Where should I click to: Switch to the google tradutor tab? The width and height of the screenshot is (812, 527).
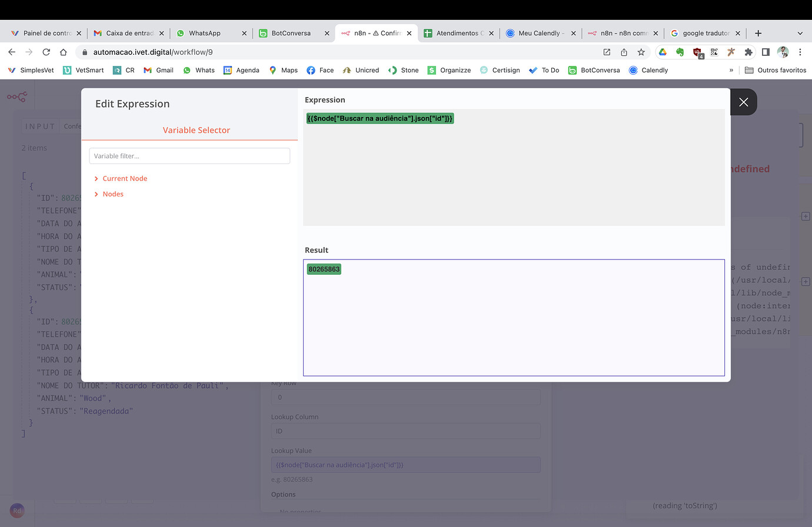pos(703,34)
